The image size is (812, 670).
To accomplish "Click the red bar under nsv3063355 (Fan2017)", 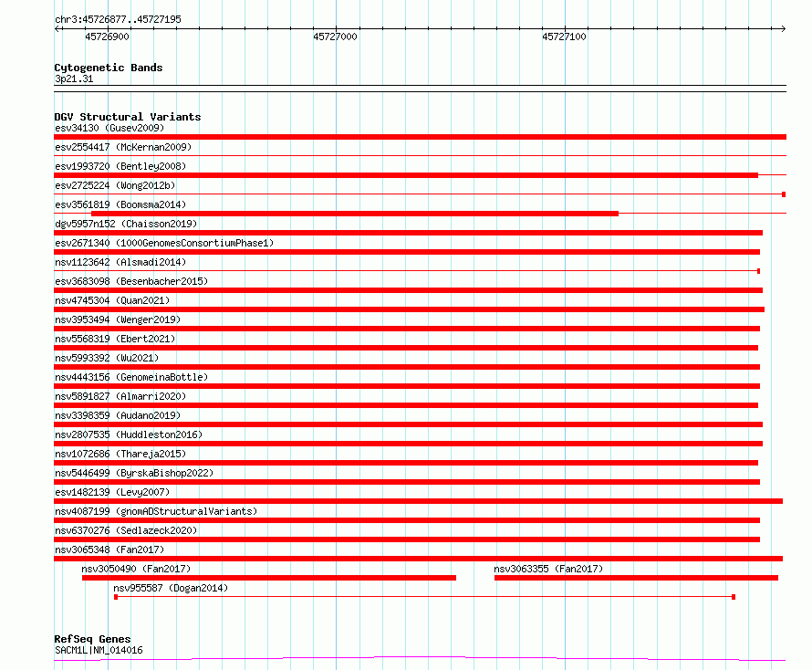I will click(637, 578).
